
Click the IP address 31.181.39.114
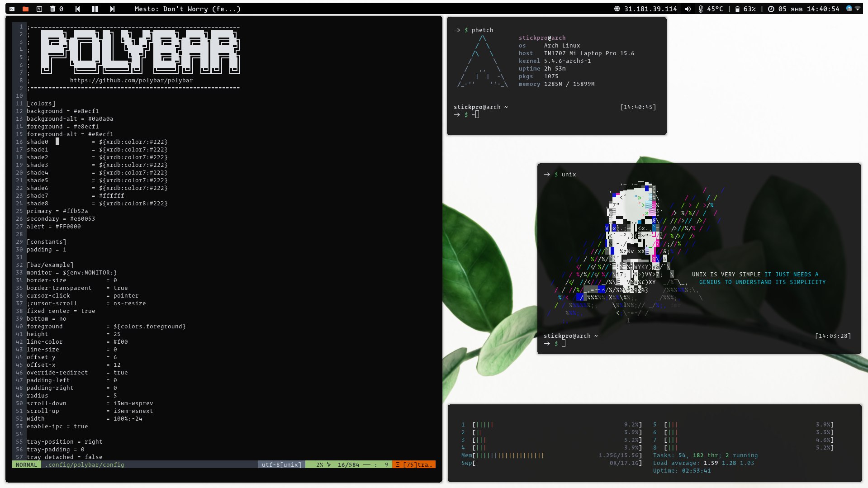click(650, 9)
